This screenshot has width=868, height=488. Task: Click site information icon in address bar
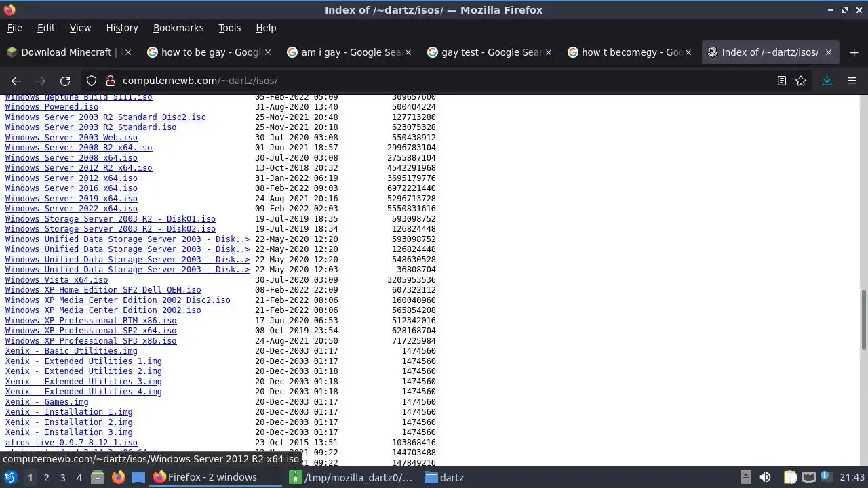click(110, 81)
